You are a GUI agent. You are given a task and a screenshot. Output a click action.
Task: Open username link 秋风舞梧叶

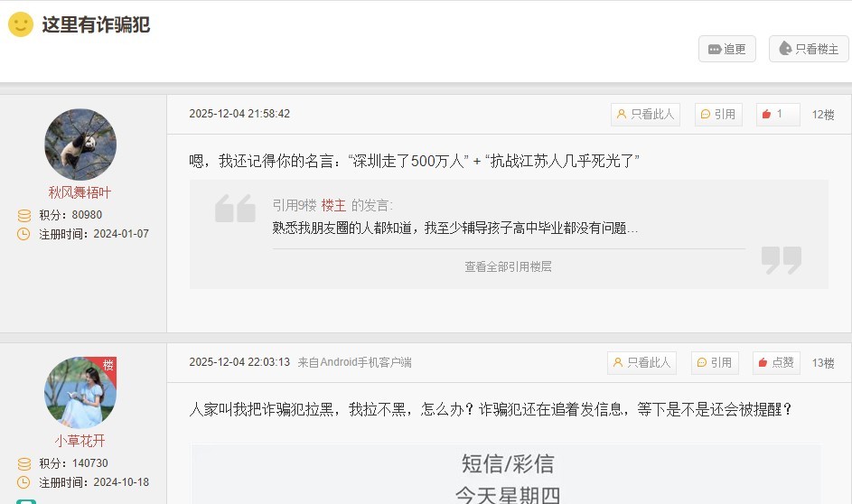coord(80,192)
